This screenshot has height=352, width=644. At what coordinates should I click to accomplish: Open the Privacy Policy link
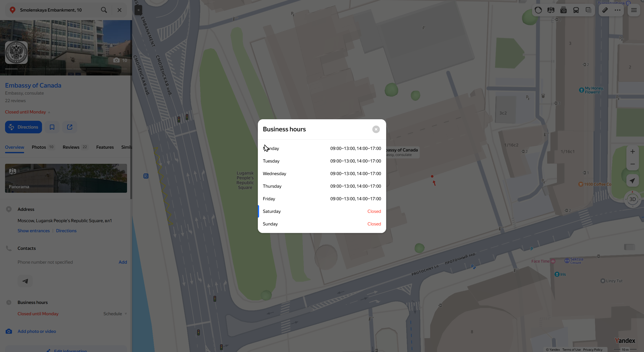(593, 349)
